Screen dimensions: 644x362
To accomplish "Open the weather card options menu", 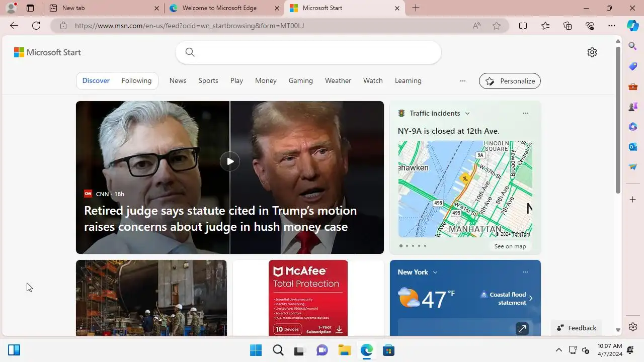I will coord(526,272).
